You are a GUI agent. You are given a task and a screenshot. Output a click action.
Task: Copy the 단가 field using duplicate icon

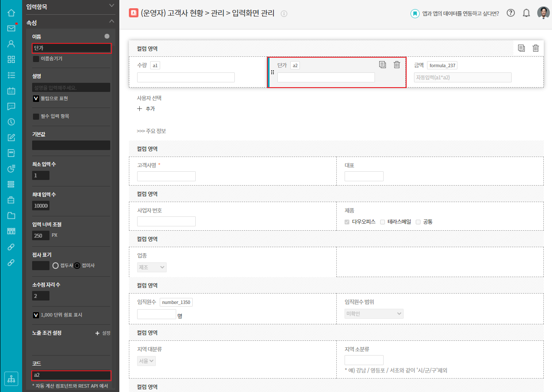[x=382, y=65]
